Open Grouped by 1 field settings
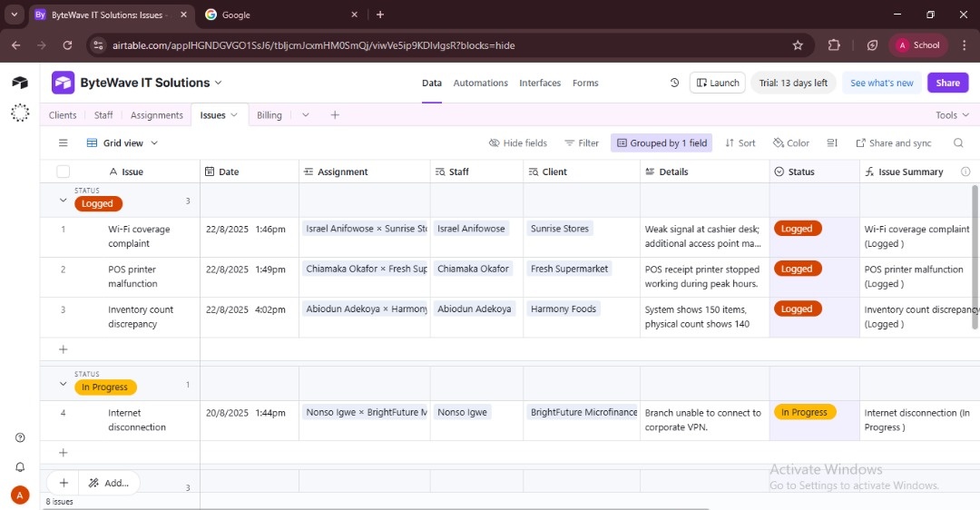 661,143
